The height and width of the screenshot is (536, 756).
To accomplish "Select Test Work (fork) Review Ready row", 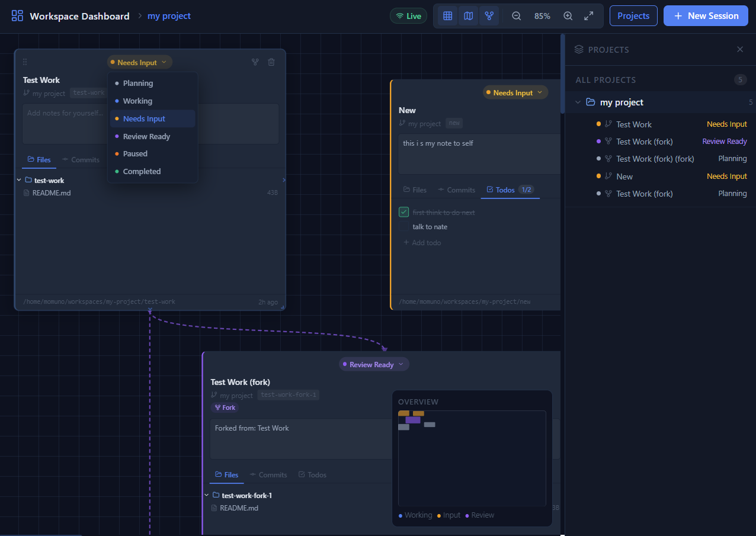I will pos(661,142).
